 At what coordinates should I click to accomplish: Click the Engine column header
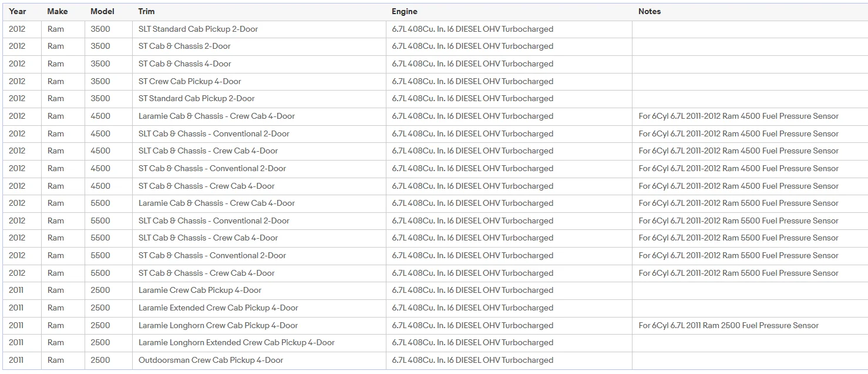[x=405, y=11]
